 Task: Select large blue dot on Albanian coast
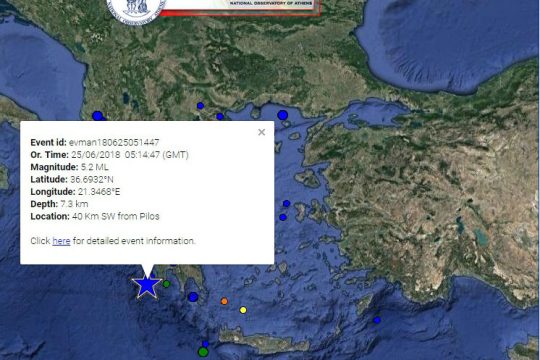pyautogui.click(x=98, y=116)
